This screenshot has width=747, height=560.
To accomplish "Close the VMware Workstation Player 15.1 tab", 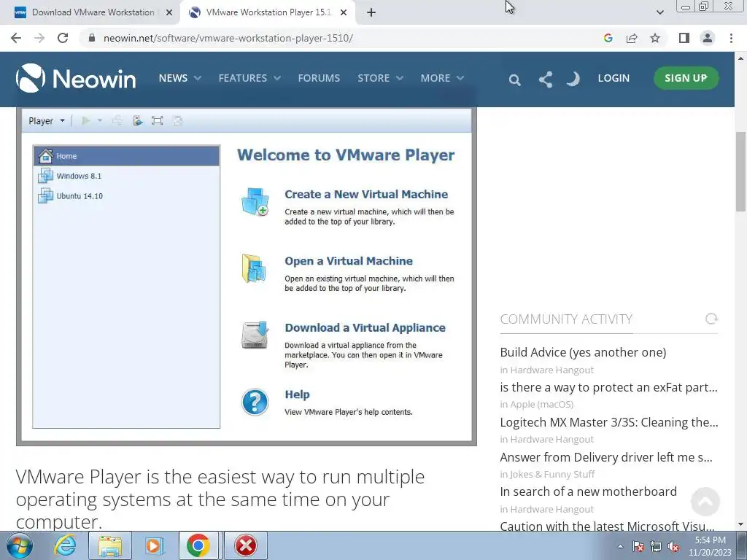I will click(x=343, y=12).
